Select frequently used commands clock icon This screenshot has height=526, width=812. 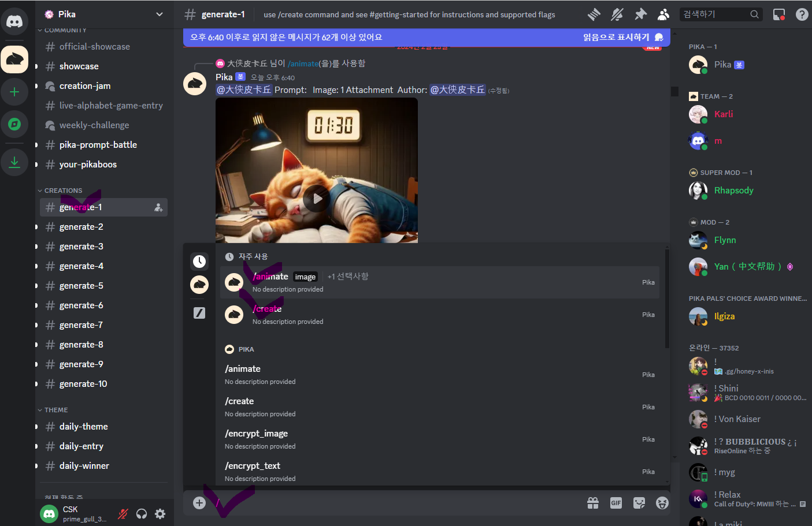(x=199, y=262)
